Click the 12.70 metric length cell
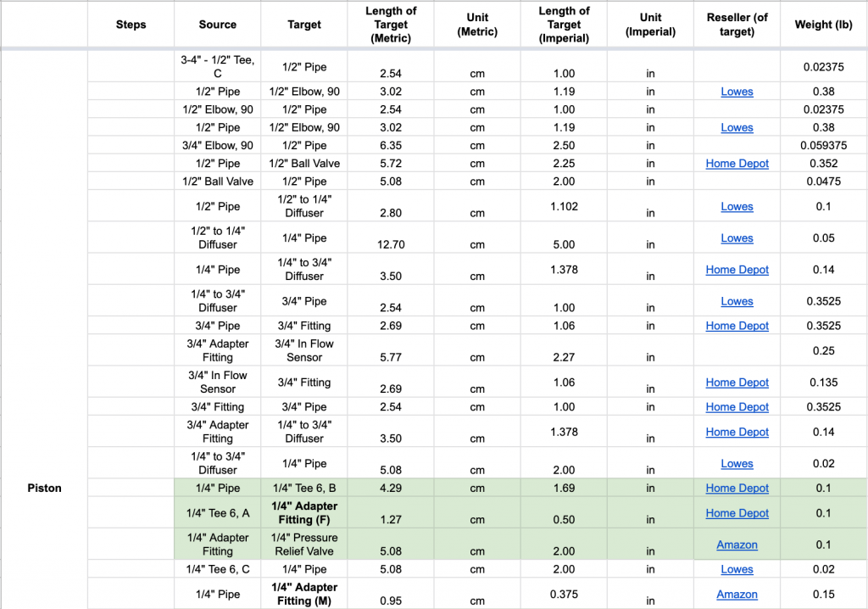Viewport: 868px width, 609px height. coord(391,237)
